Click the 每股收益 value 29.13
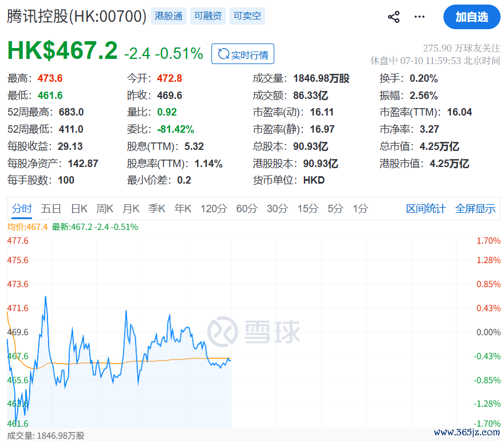Viewport: 504px width, 441px height. tap(70, 146)
